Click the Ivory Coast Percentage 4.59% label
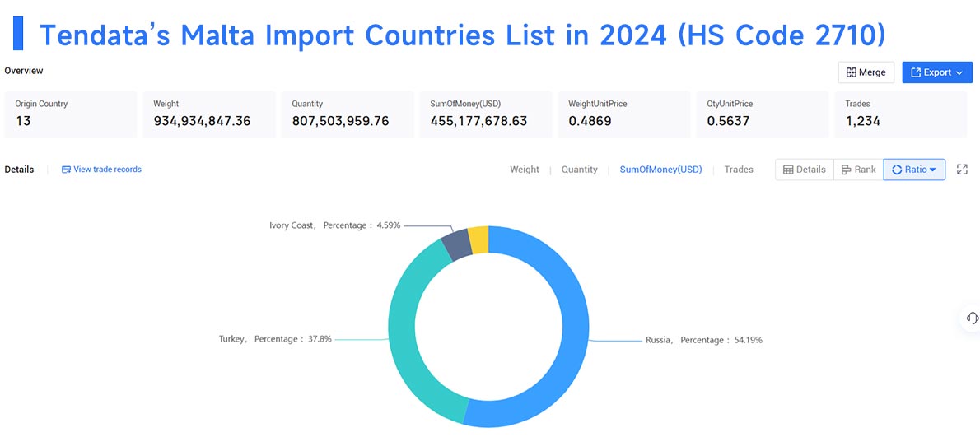This screenshot has width=980, height=437. (x=335, y=225)
